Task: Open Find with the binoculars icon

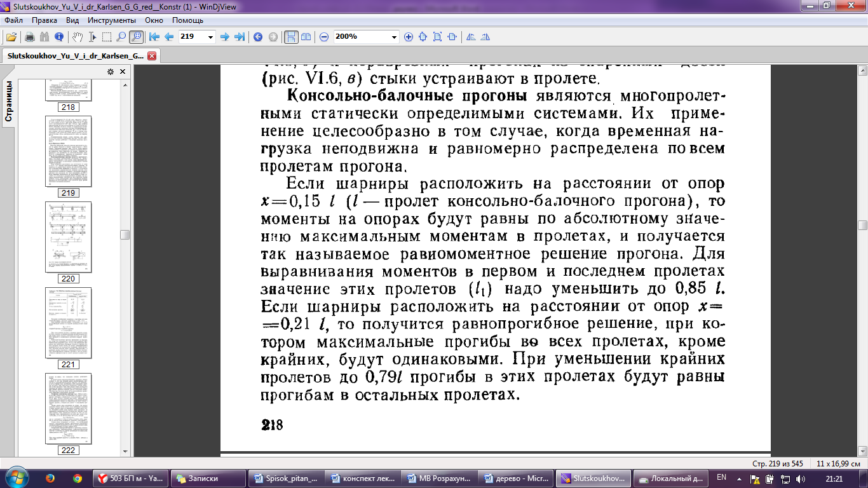Action: tap(44, 37)
